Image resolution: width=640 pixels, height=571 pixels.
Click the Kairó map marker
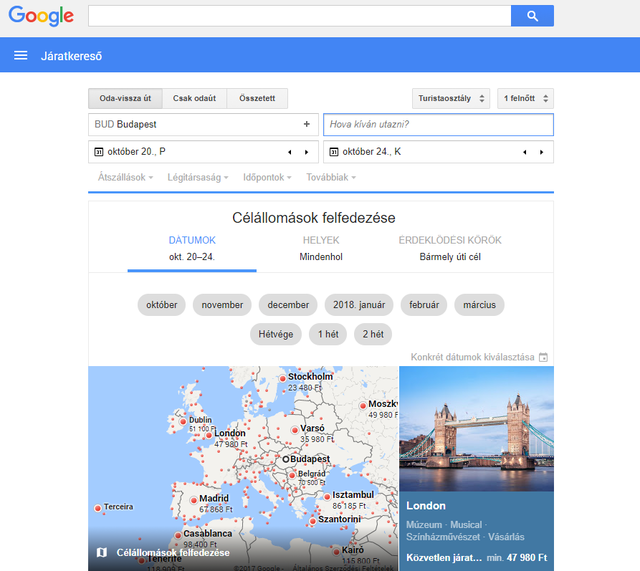pyautogui.click(x=336, y=552)
